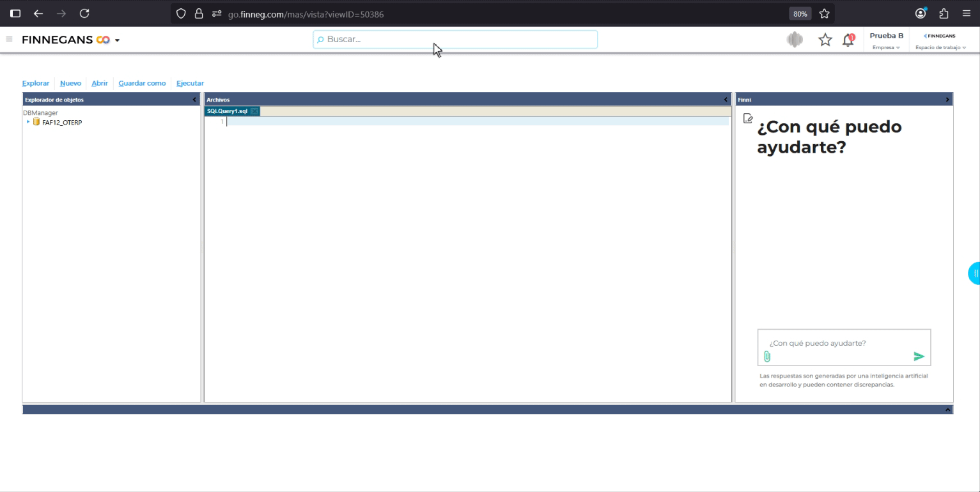The height and width of the screenshot is (492, 980).
Task: Collapse the Explorador de objetos panel
Action: coord(195,100)
